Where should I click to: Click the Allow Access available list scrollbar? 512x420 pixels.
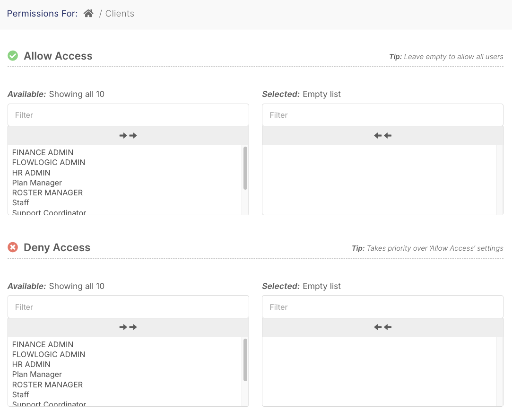point(245,168)
